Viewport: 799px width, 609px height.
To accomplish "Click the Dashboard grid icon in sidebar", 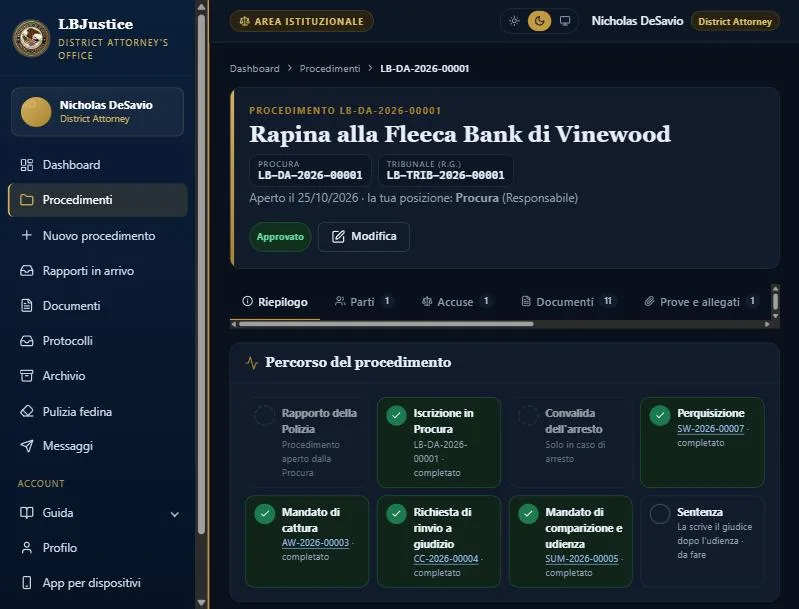I will tap(26, 165).
